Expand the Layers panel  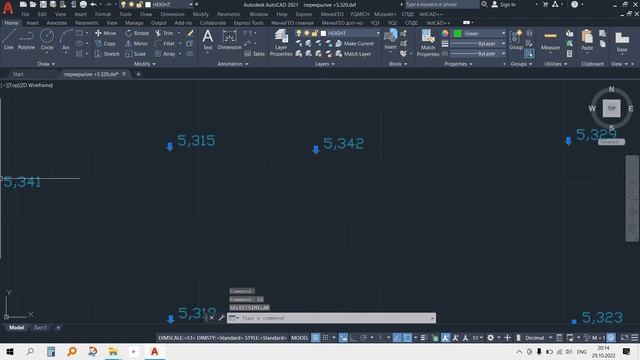coord(325,64)
